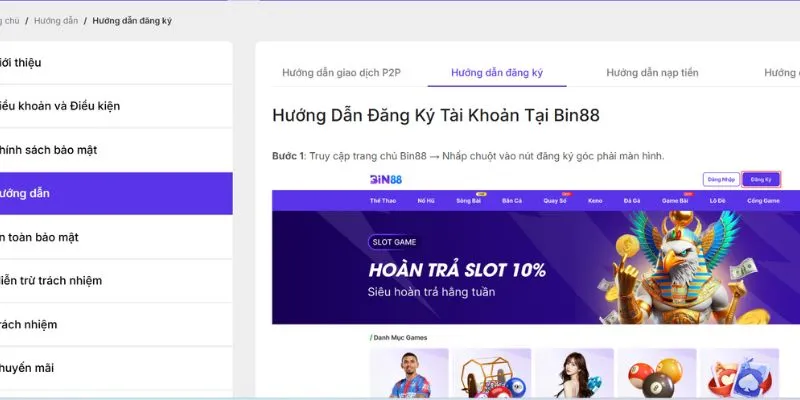Open the Giới thiệu sidebar item

pos(116,63)
